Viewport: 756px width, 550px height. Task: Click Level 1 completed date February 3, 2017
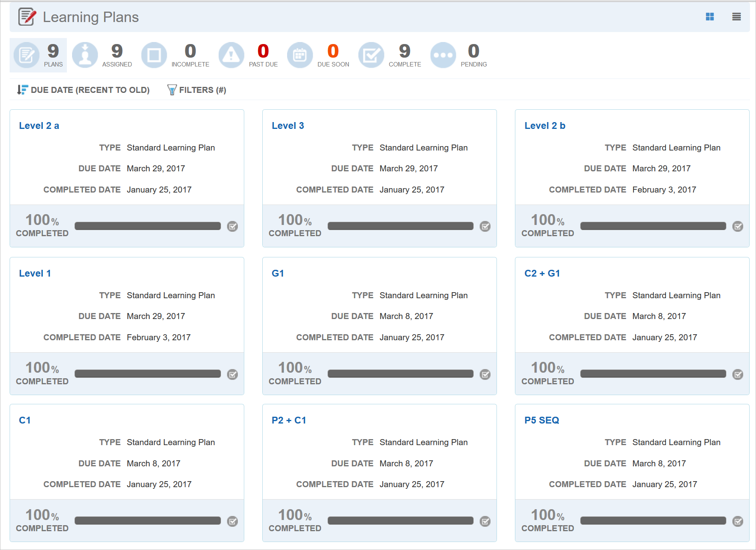(159, 337)
